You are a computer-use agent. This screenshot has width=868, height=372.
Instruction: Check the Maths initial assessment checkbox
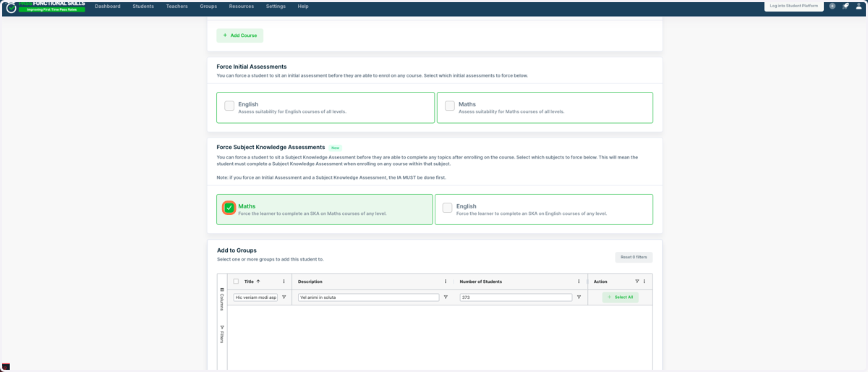pyautogui.click(x=450, y=106)
